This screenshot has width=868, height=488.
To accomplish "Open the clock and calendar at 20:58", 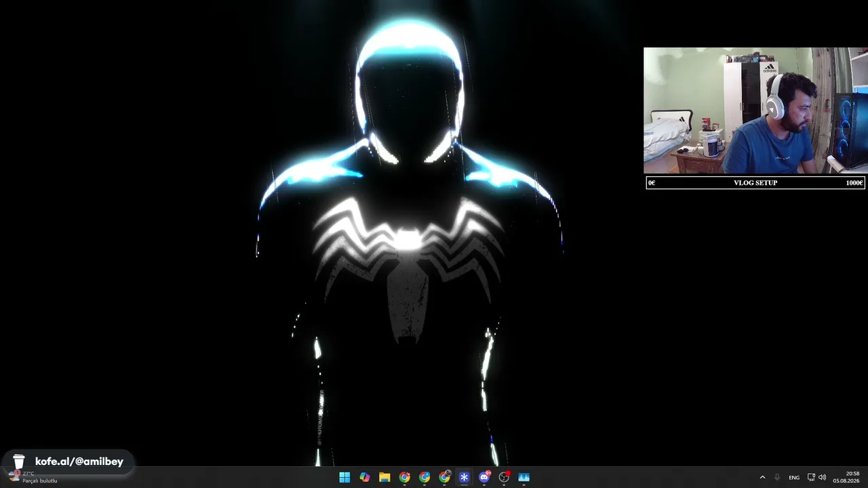I will pyautogui.click(x=847, y=477).
